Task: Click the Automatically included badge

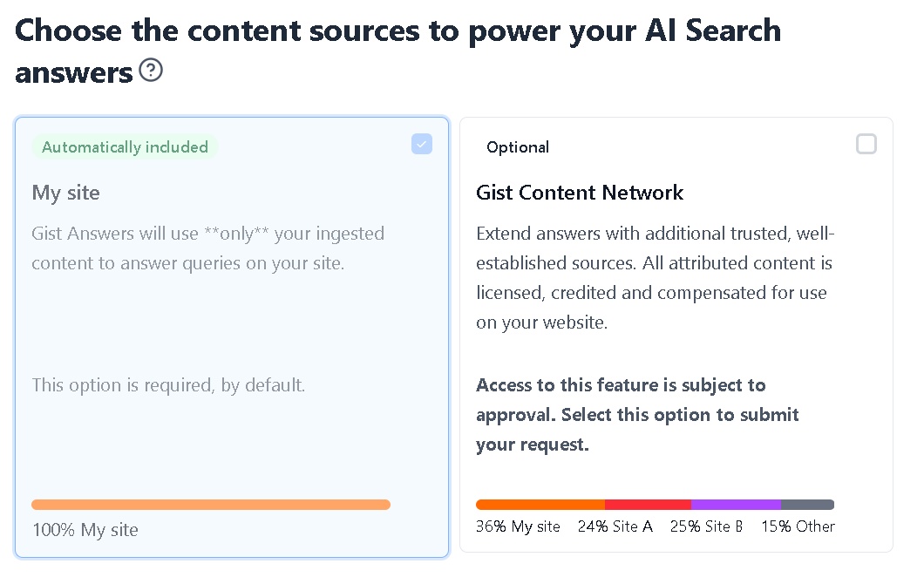Action: click(x=125, y=146)
